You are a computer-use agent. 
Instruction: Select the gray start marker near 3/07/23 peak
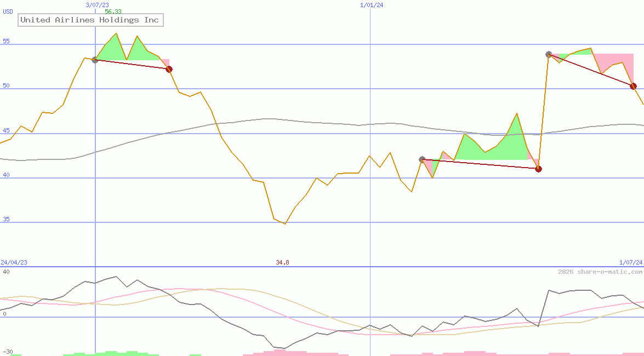(95, 61)
